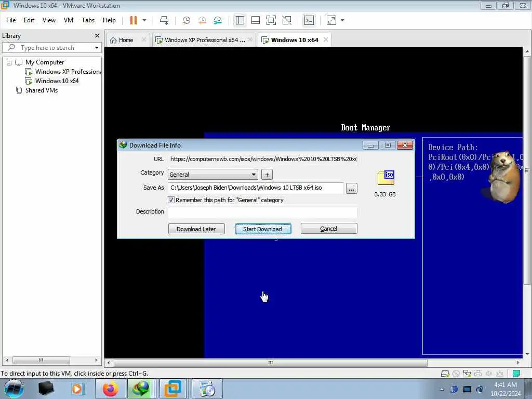Click the iso file type icon

[386, 178]
